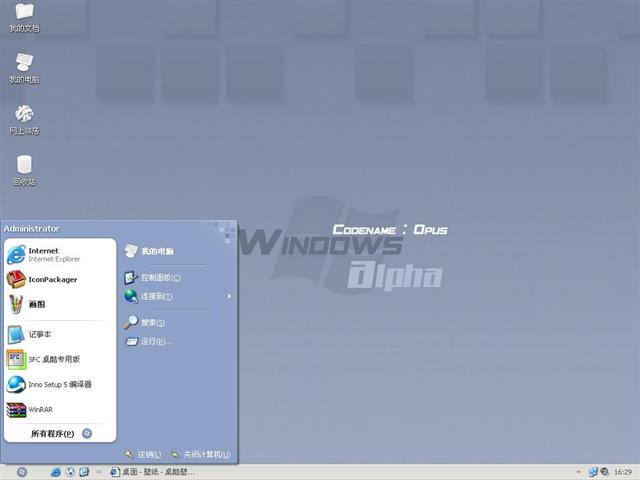Open WinRAR from the Start menu
The height and width of the screenshot is (480, 640).
[60, 409]
